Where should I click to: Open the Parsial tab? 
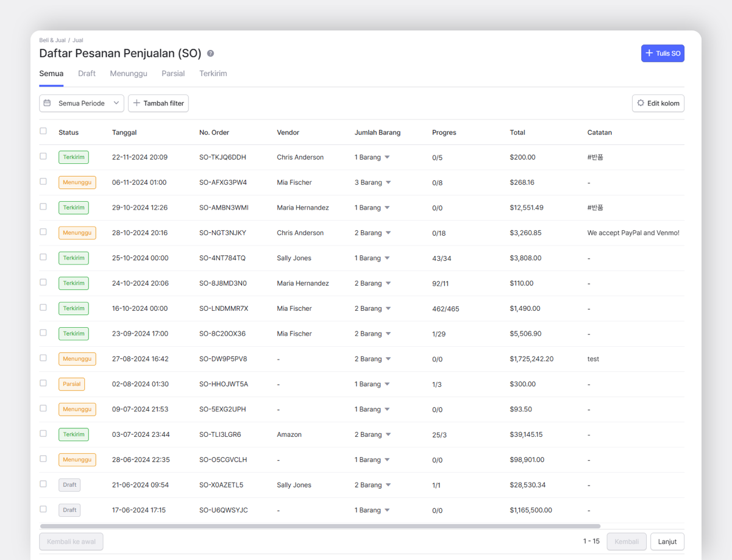click(173, 74)
